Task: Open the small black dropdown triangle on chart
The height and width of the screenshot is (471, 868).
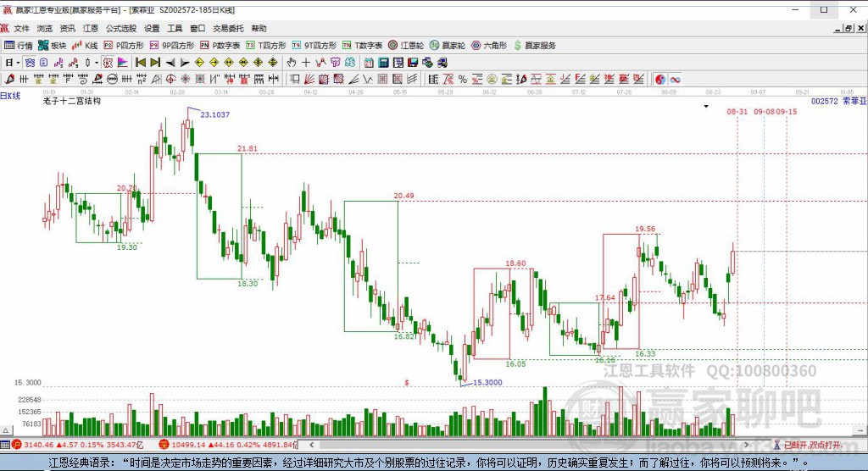Action: [x=706, y=106]
